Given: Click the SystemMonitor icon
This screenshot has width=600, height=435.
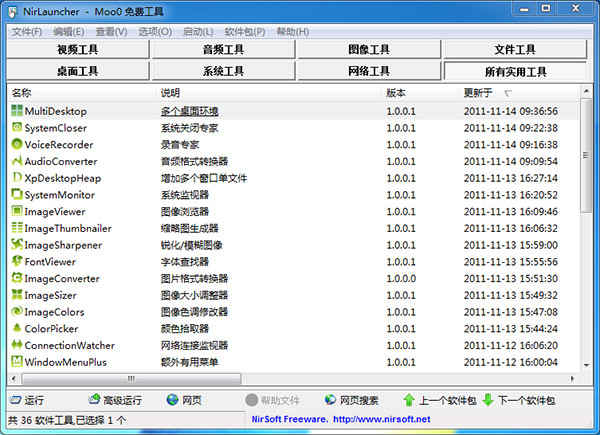Looking at the screenshot, I should click(x=17, y=194).
